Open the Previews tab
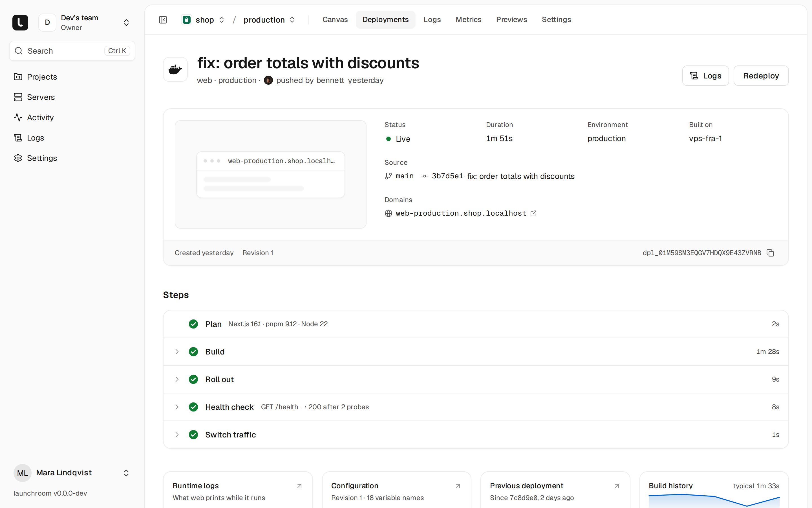812x508 pixels. pyautogui.click(x=511, y=20)
